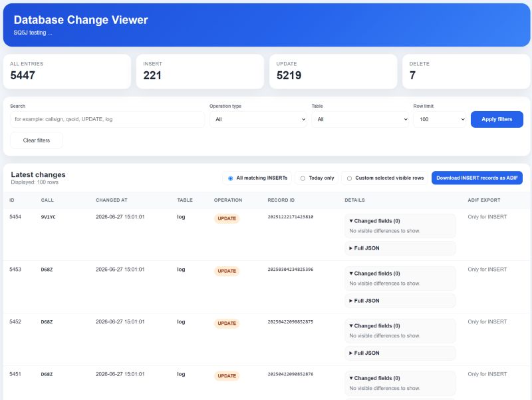The image size is (532, 400).
Task: Click the CALL column header
Action: (x=47, y=200)
